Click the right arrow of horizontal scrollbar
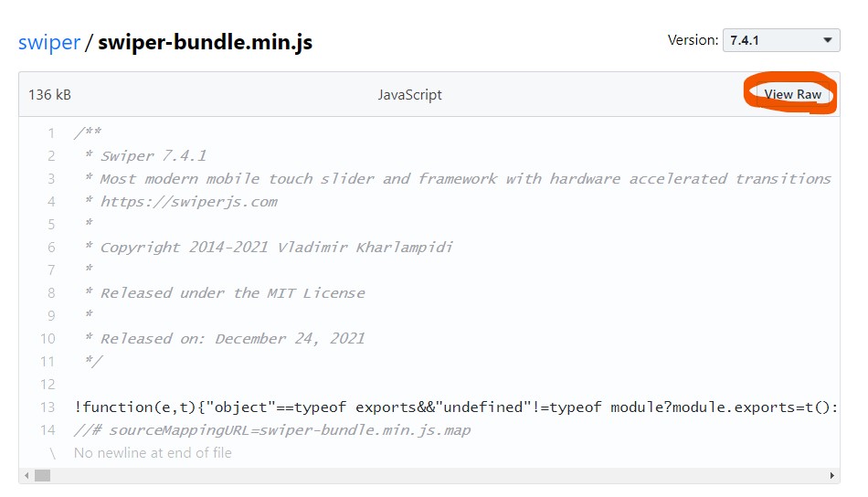 pyautogui.click(x=831, y=476)
